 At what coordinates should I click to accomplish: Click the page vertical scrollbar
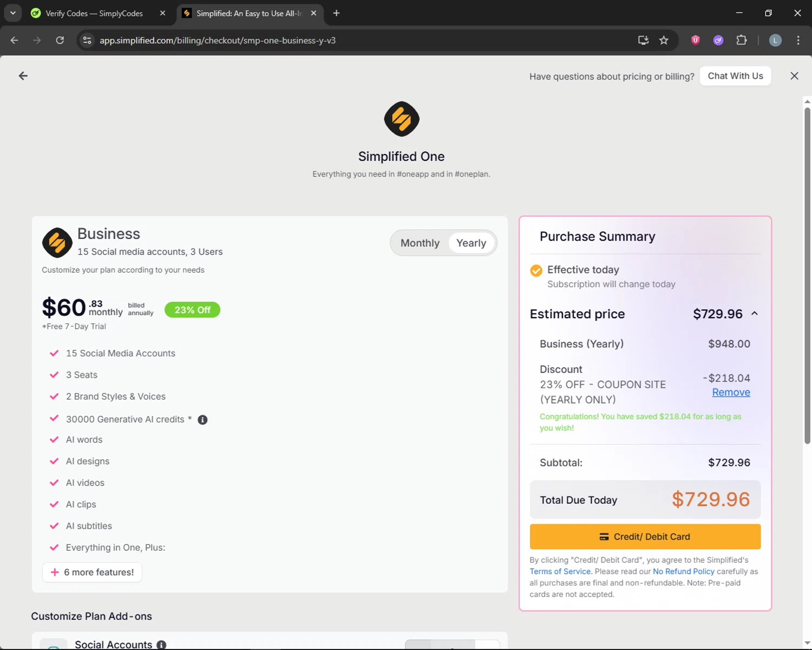[807, 276]
